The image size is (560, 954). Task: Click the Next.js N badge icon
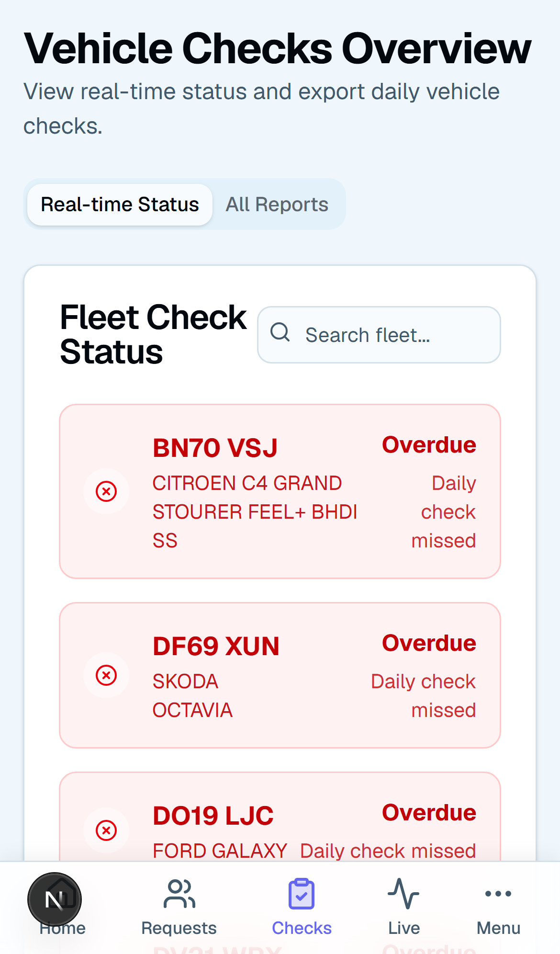pos(55,899)
